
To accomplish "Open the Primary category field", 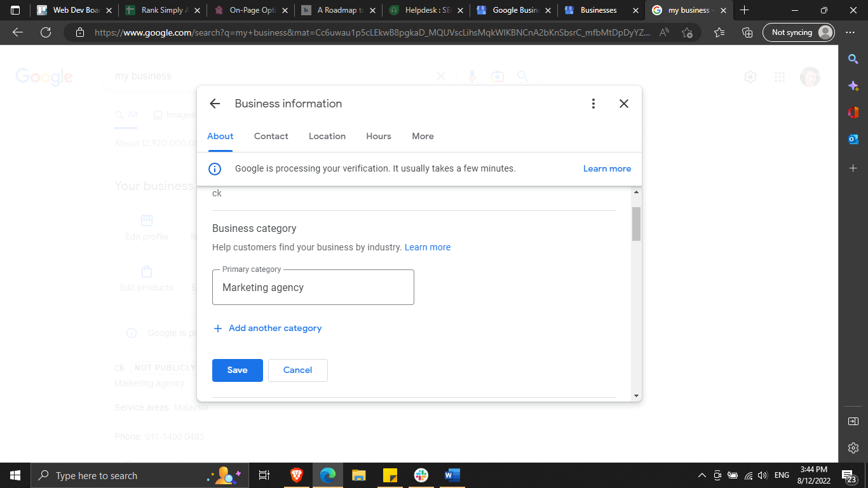I will click(x=313, y=287).
